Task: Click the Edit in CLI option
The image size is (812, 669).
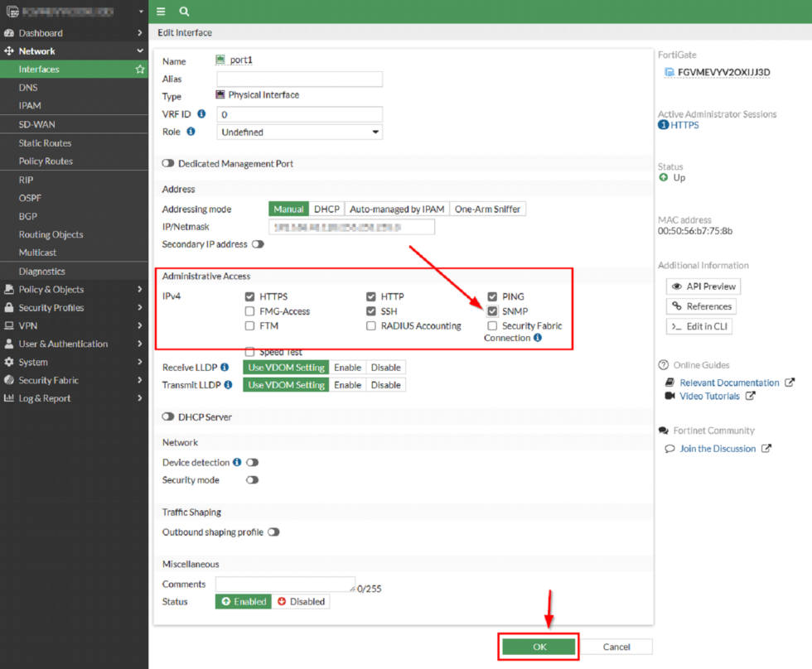Action: pyautogui.click(x=697, y=326)
